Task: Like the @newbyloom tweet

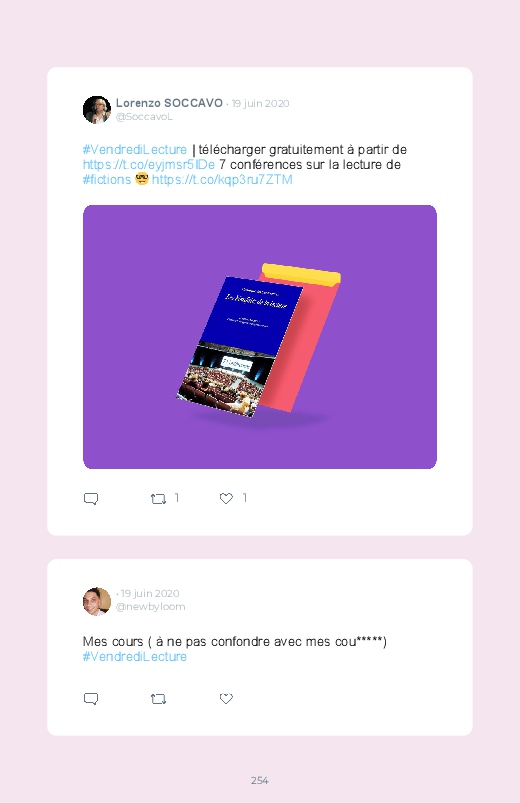Action: (226, 699)
